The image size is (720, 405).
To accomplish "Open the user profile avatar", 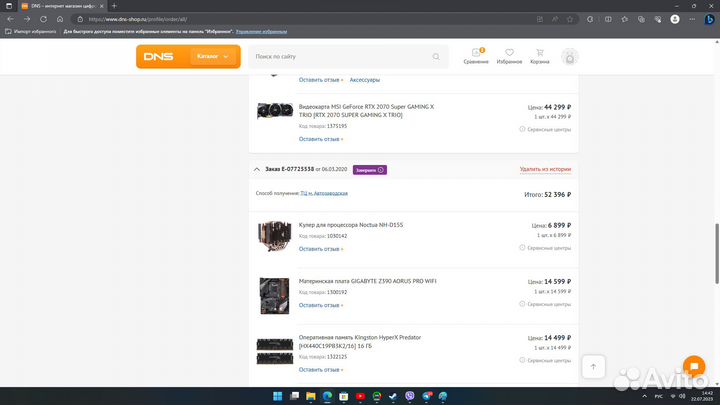I will pos(569,57).
